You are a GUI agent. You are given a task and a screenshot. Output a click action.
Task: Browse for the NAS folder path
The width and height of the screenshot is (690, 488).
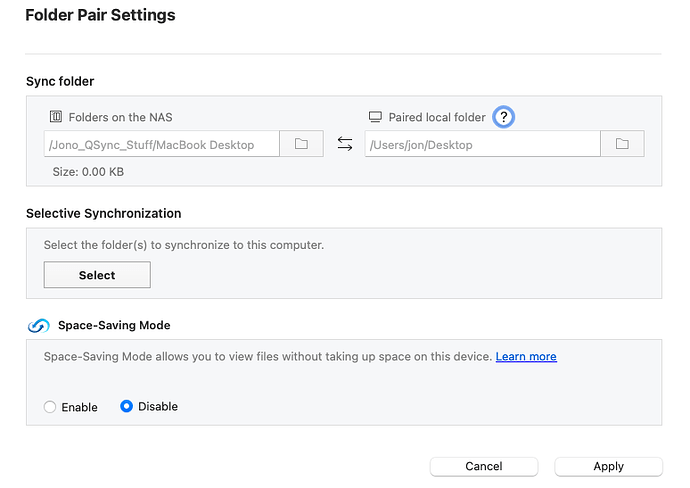pos(301,144)
